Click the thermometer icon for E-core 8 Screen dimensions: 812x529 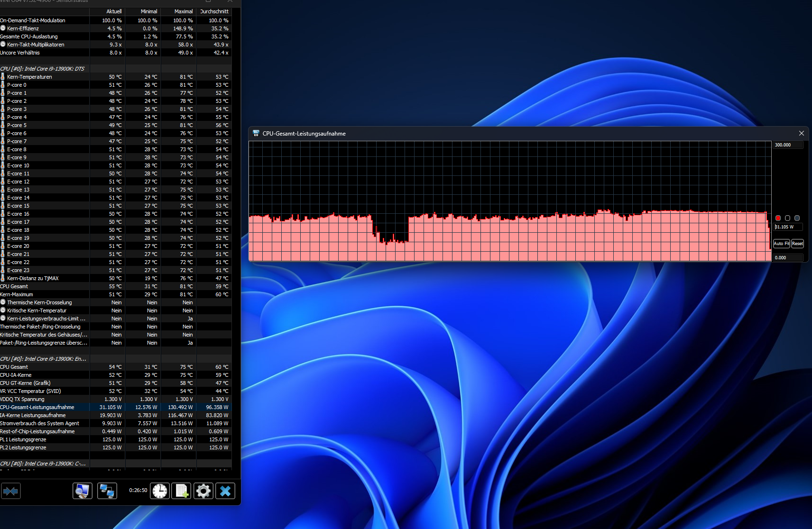[3, 149]
